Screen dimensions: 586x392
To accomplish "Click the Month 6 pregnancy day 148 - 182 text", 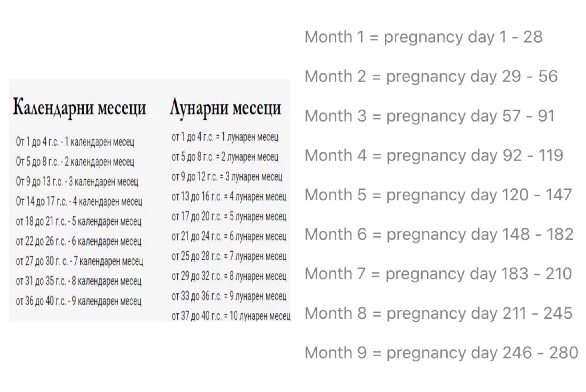I will [439, 234].
